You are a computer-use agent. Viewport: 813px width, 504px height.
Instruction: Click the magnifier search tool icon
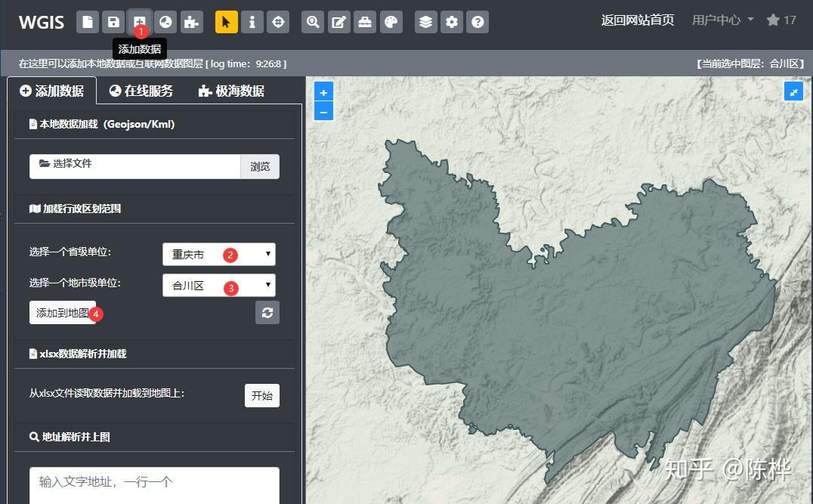pyautogui.click(x=313, y=22)
